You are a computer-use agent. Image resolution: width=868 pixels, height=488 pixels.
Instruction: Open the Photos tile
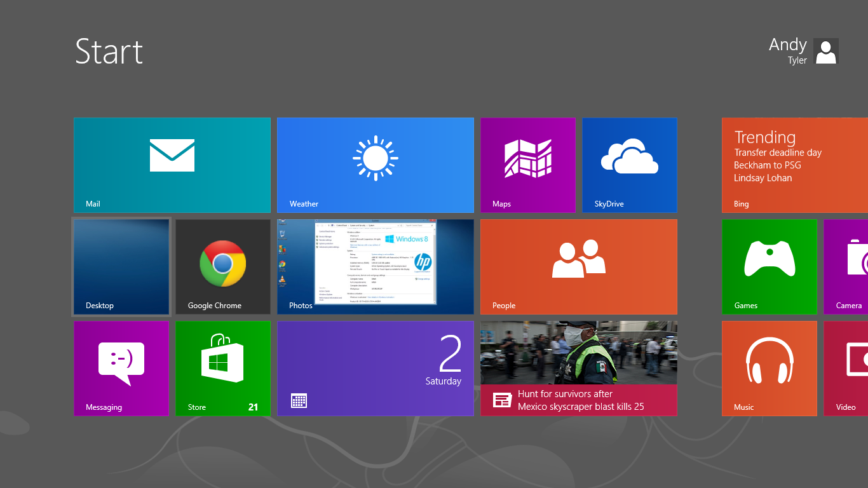point(376,267)
